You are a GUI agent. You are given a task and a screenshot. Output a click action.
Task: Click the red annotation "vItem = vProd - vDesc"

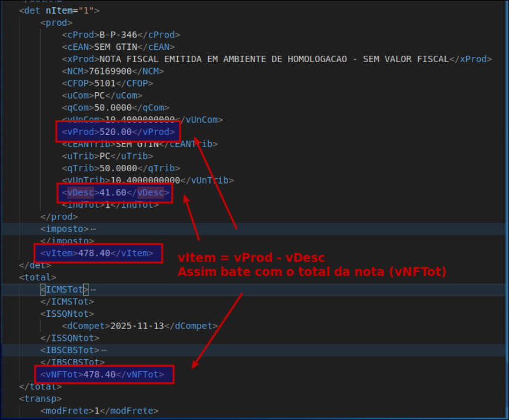click(251, 258)
